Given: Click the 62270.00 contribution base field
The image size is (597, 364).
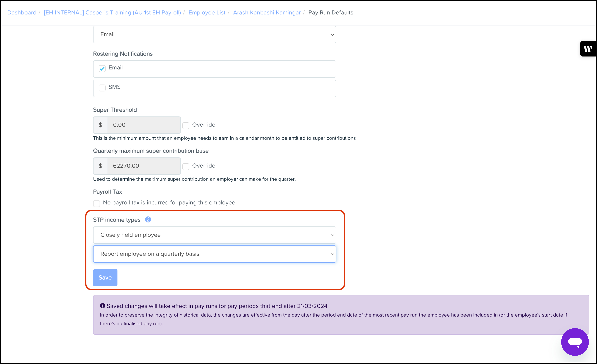Looking at the screenshot, I should [x=144, y=166].
